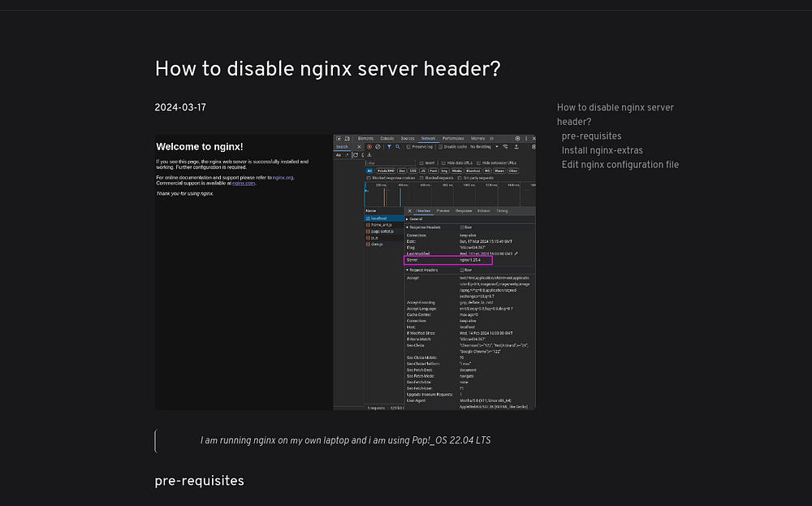812x506 pixels.
Task: Click the export HAR download arrow icon
Action: pos(369,155)
